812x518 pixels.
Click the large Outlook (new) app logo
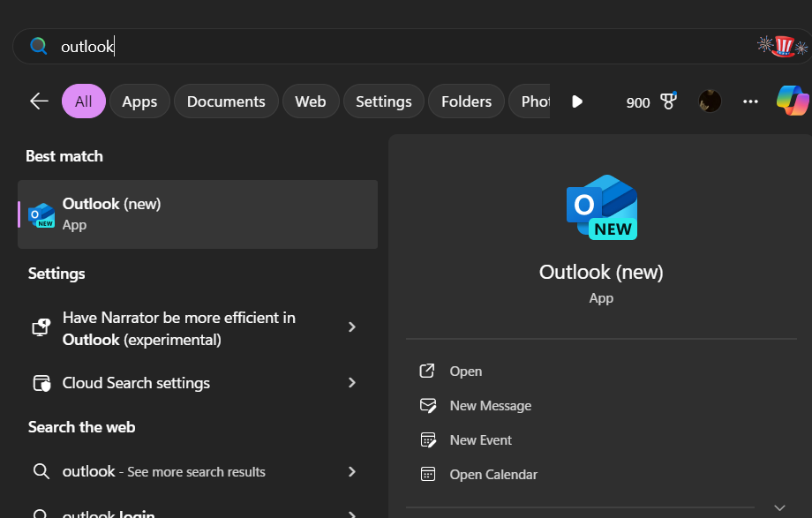click(x=601, y=207)
